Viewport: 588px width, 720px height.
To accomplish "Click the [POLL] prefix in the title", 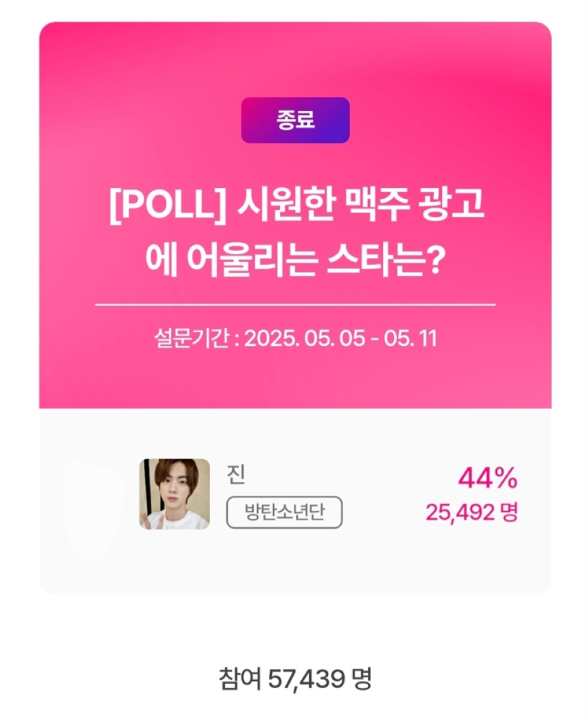I will tap(168, 205).
